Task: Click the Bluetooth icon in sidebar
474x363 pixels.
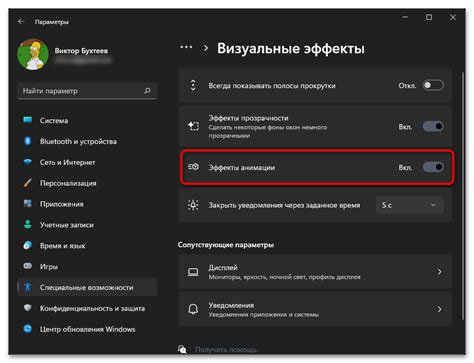Action: click(28, 141)
